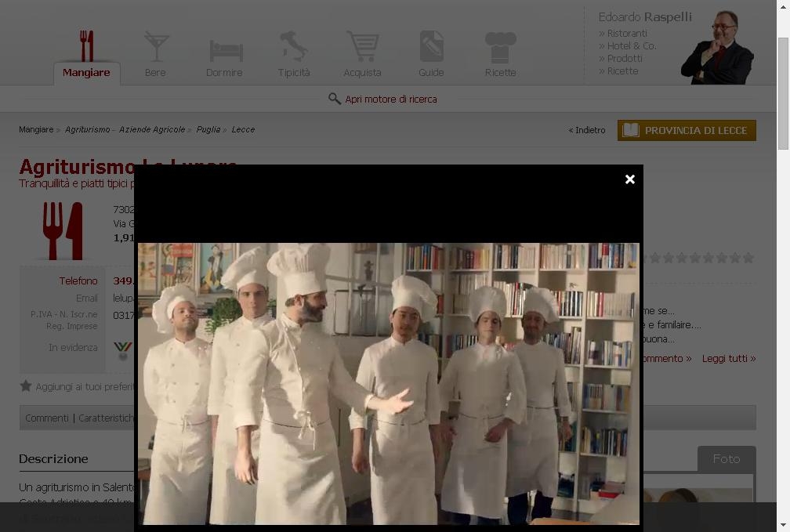
Task: Go to the Acquista shop section
Action: click(362, 73)
